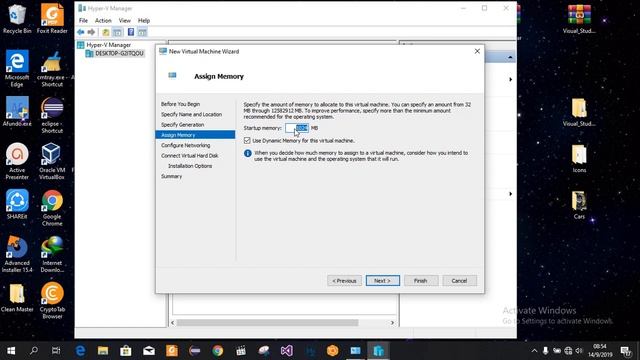Open Oracle VM VirtualBox desktop icon
The image size is (640, 360).
52,161
